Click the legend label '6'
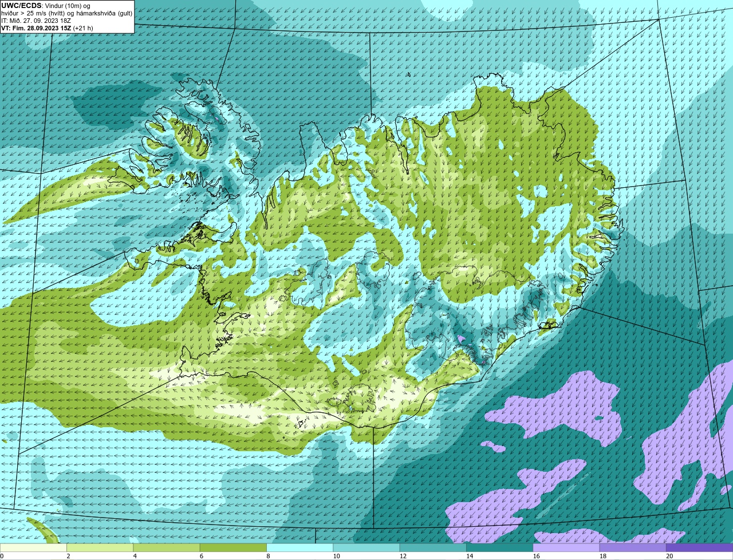The image size is (733, 560). (x=202, y=556)
